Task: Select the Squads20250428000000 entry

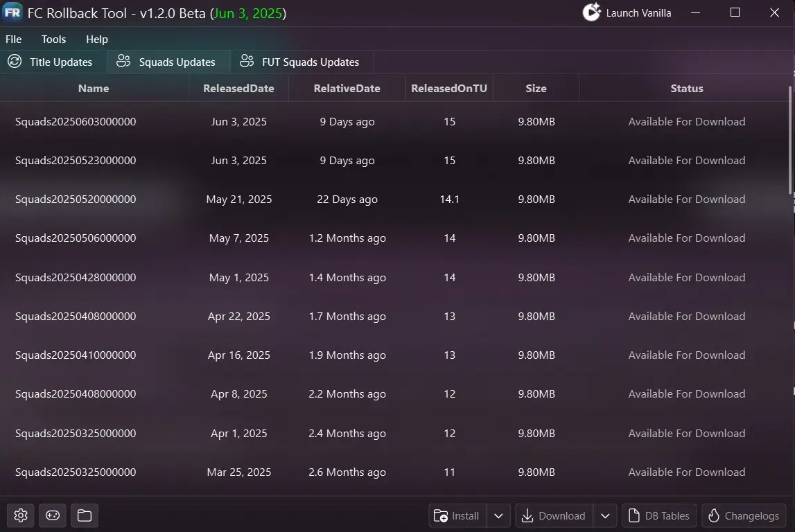Action: 76,278
